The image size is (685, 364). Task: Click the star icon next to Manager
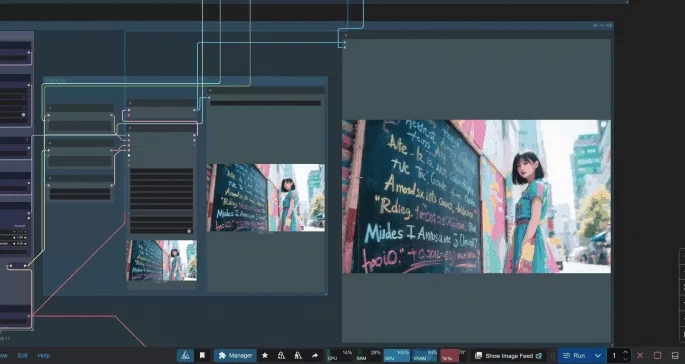click(265, 355)
